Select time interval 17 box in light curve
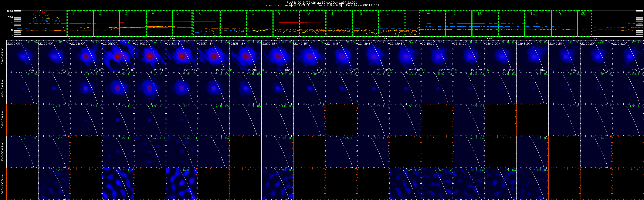This screenshot has height=200, width=644. click(x=512, y=24)
